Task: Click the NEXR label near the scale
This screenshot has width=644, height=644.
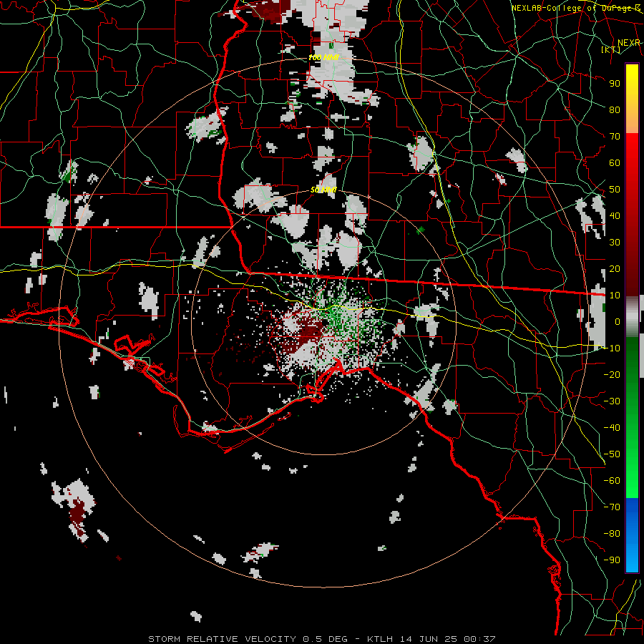Action: click(628, 43)
